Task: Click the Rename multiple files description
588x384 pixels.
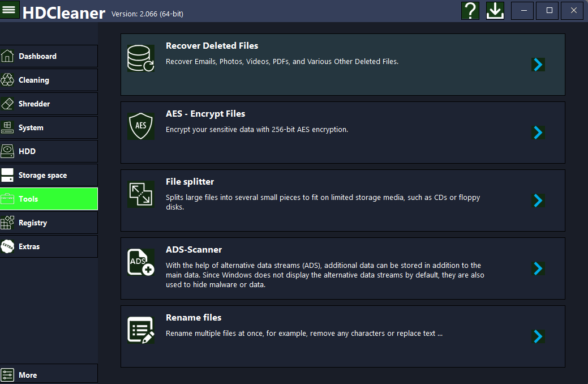Action: coord(304,334)
